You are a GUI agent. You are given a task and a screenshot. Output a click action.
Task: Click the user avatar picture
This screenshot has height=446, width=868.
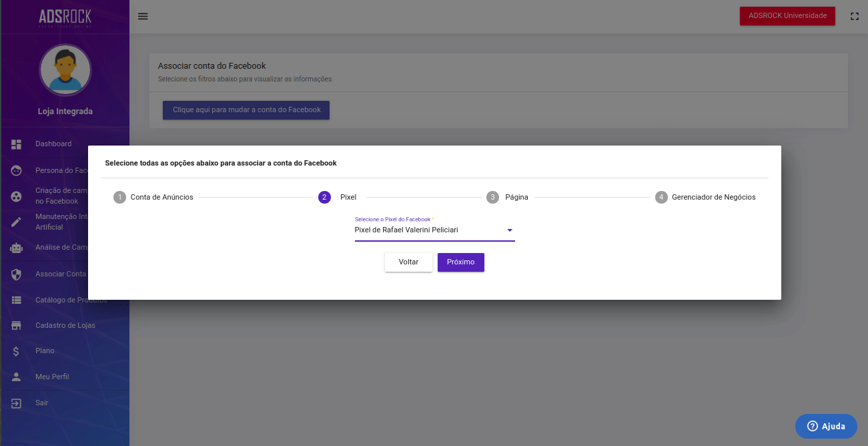point(65,70)
